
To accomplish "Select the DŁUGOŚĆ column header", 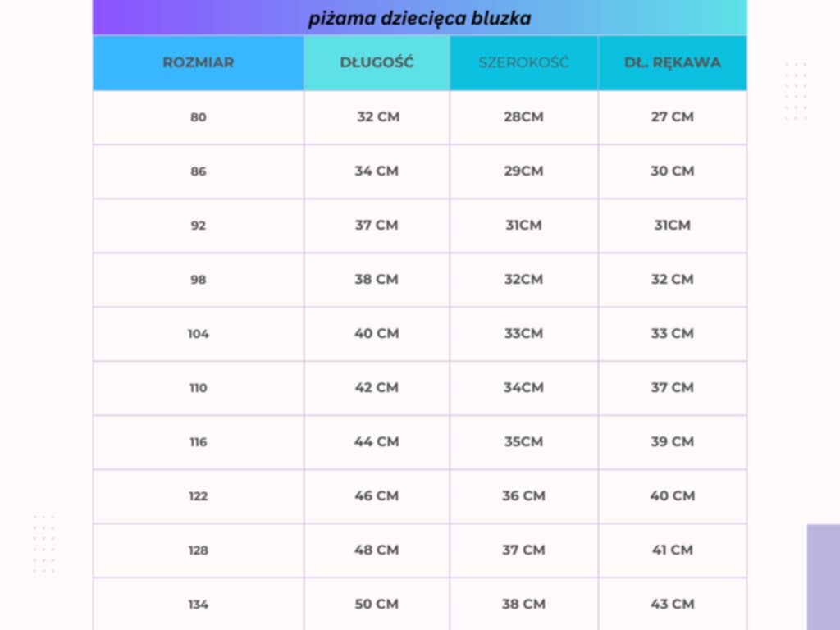I will pyautogui.click(x=377, y=62).
